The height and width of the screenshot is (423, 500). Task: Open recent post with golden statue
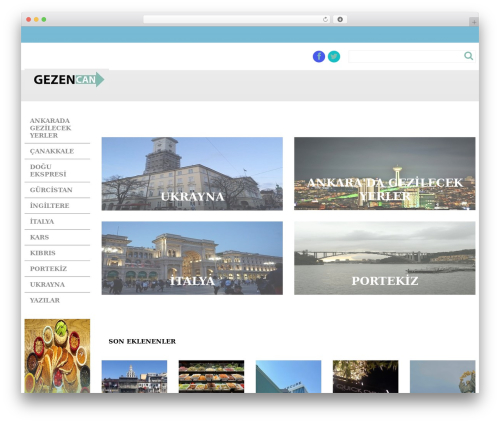click(442, 376)
